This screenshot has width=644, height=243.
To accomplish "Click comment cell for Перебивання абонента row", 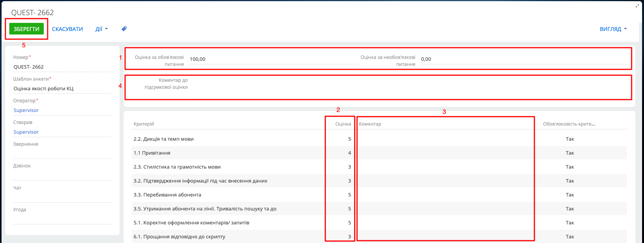I will [445, 195].
